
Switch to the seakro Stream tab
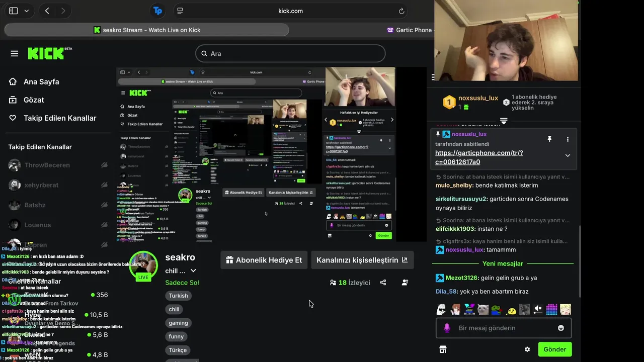tap(147, 30)
